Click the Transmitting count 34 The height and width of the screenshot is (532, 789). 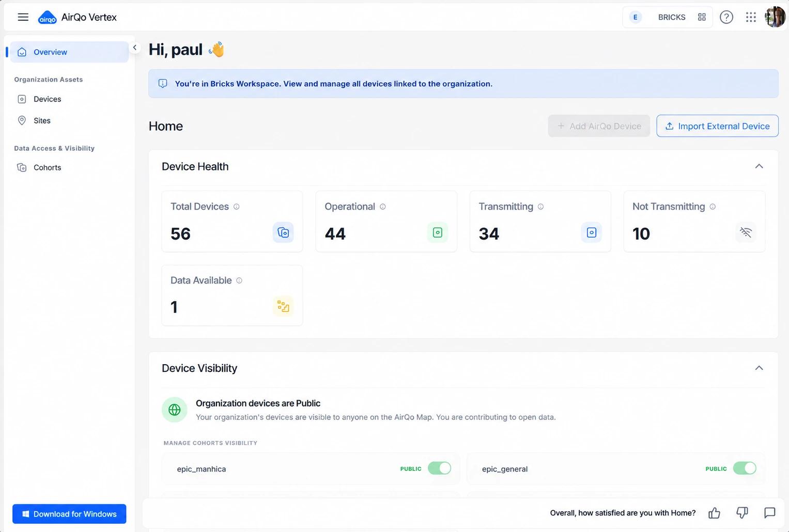click(489, 233)
